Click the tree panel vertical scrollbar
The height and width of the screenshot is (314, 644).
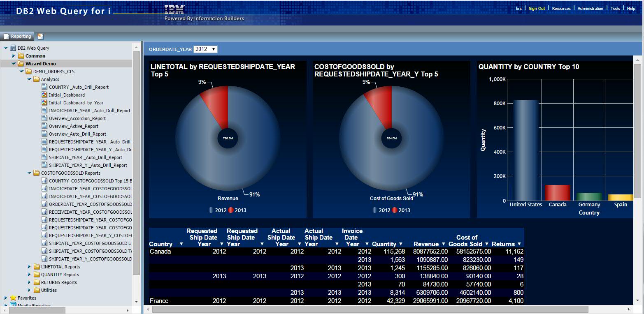tap(137, 163)
